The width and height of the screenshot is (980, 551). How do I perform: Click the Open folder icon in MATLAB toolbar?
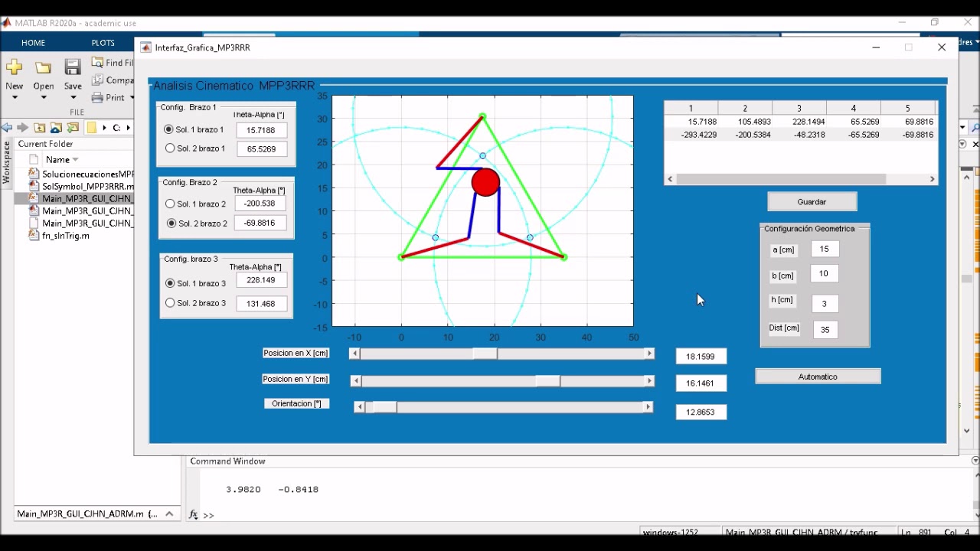click(x=43, y=67)
